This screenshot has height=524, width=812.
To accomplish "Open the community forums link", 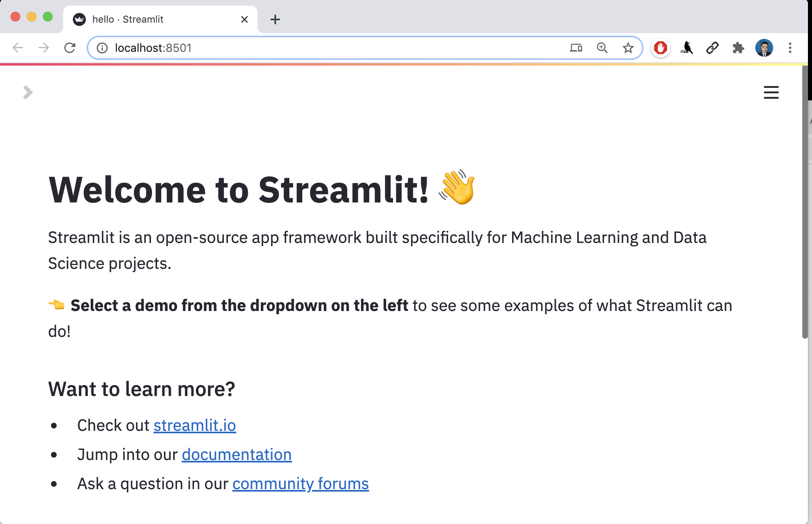I will click(300, 483).
